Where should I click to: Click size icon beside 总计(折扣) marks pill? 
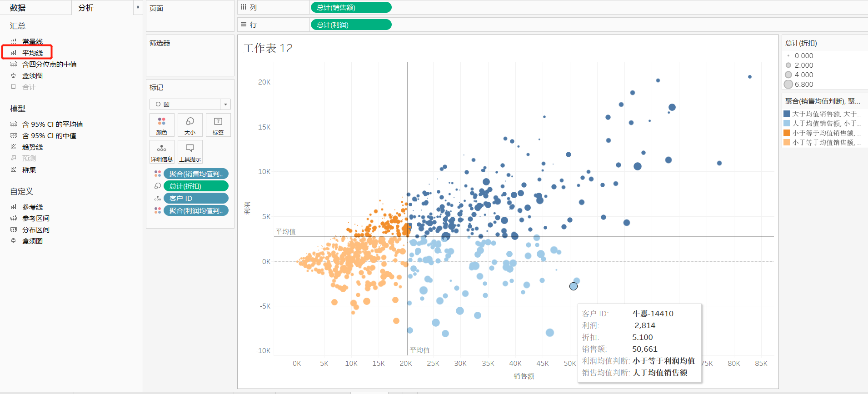[x=158, y=186]
